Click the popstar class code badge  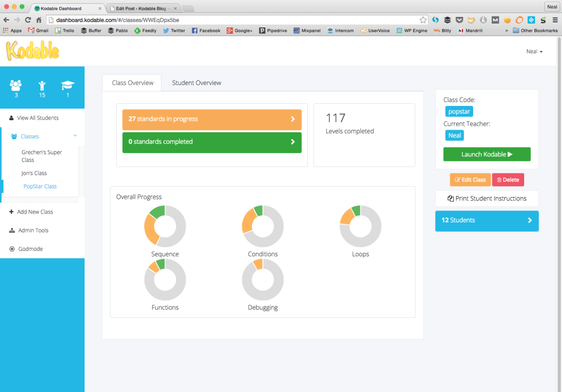pyautogui.click(x=459, y=111)
